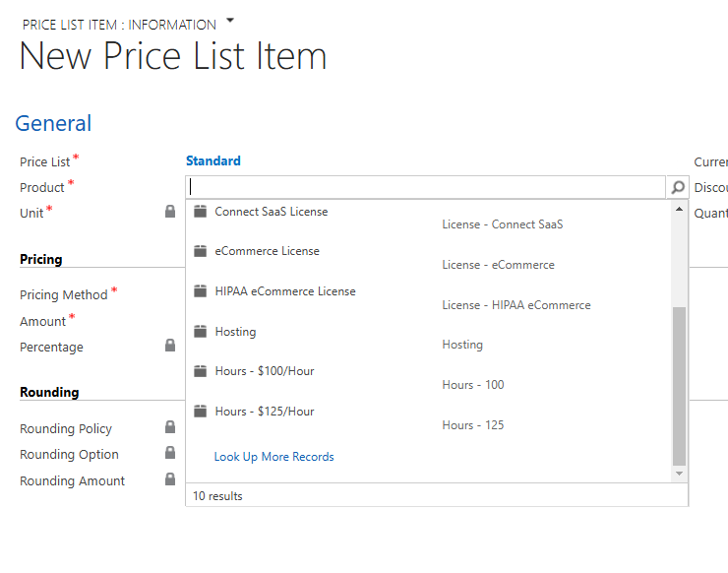Click the Rounding section header
The height and width of the screenshot is (573, 728).
point(49,392)
